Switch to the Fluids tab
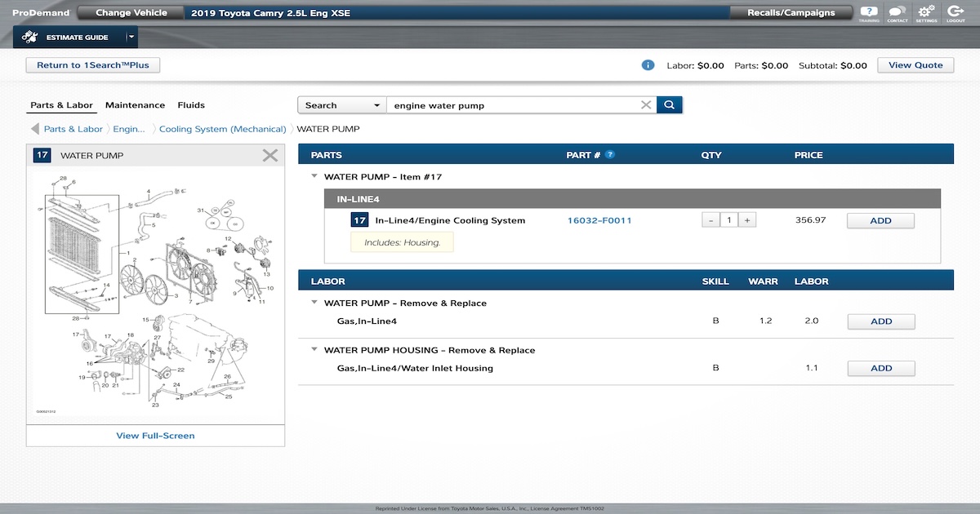Screen dimensions: 980x514 (191, 105)
